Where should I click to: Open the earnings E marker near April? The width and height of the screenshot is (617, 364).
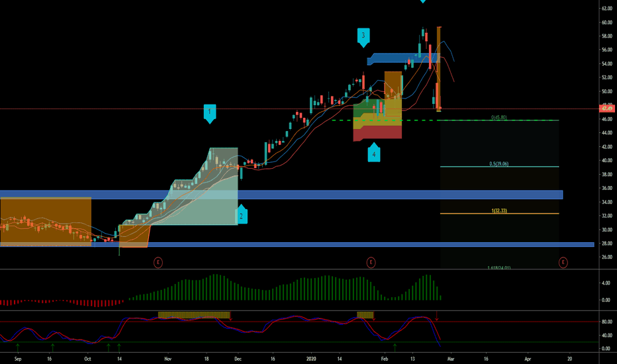click(x=563, y=262)
